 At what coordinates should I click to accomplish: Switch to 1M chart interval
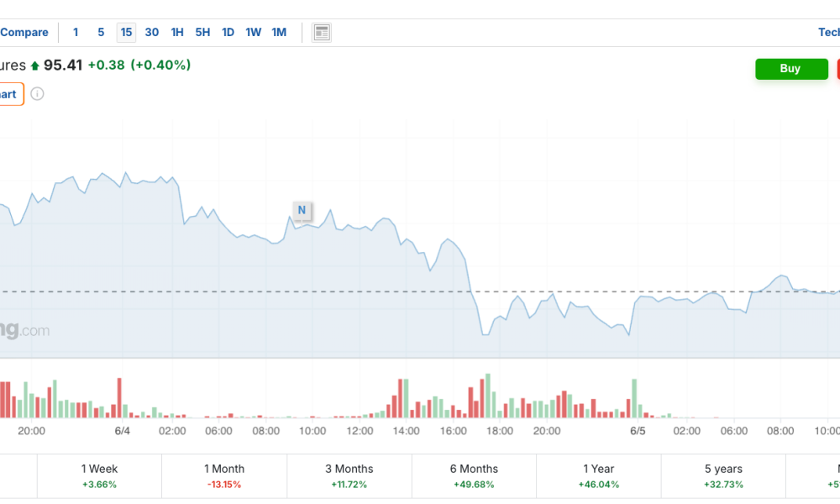pyautogui.click(x=279, y=32)
